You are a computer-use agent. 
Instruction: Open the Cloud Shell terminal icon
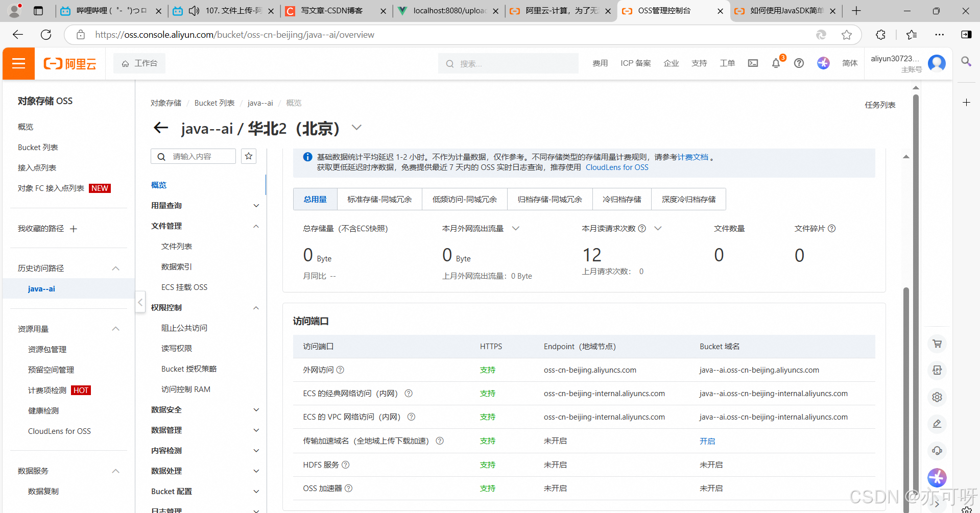tap(753, 63)
